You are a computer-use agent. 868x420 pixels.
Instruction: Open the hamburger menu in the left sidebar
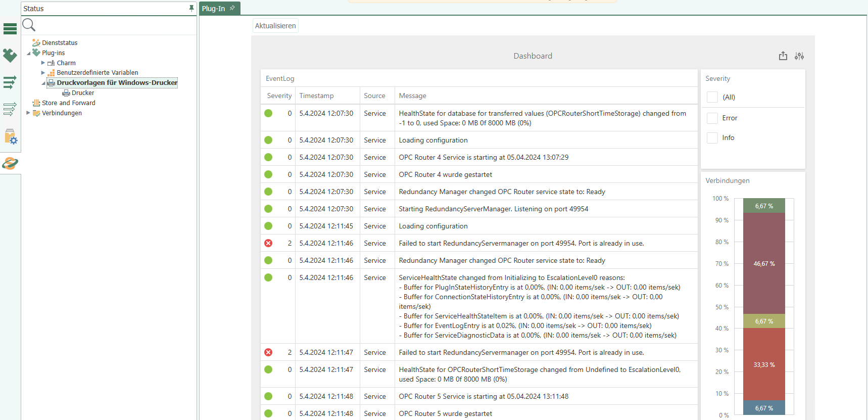[x=10, y=29]
